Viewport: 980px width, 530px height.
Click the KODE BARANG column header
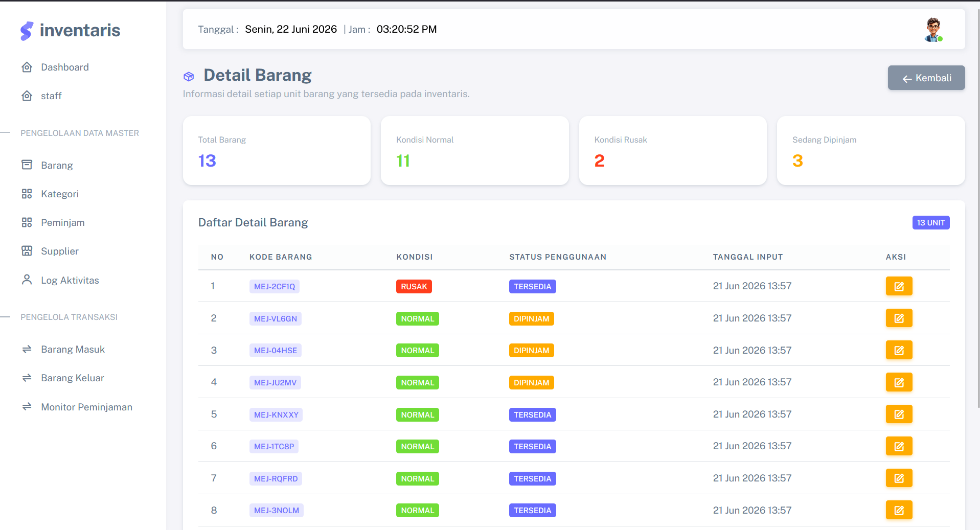pos(281,257)
